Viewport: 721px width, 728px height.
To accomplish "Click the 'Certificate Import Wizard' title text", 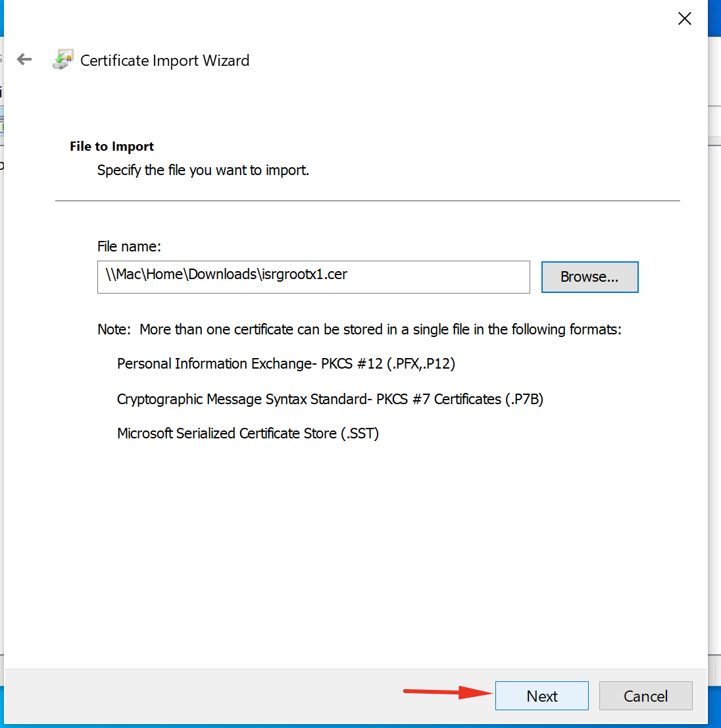I will 164,61.
